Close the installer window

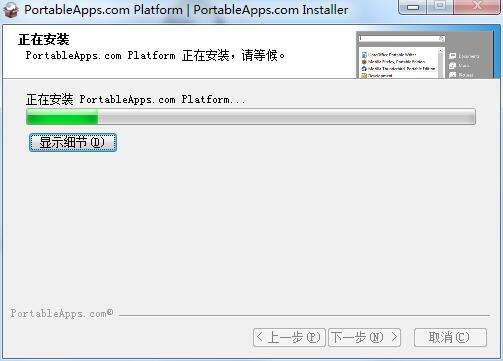(x=477, y=7)
